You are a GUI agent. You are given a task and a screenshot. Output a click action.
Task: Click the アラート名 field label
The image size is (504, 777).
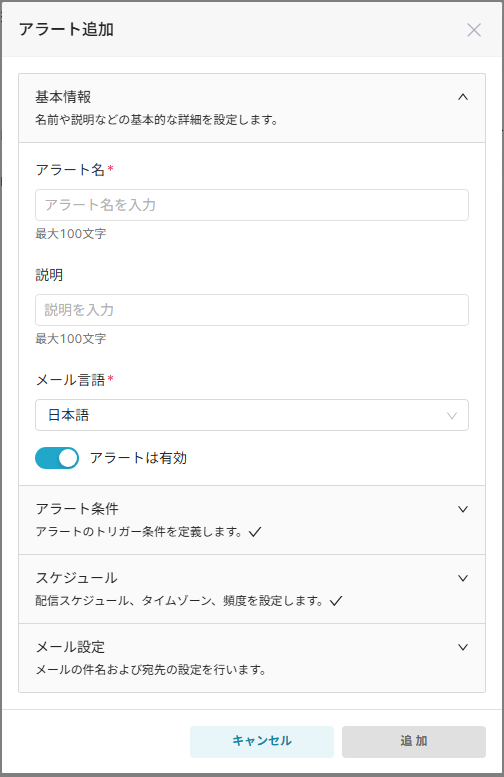pos(70,170)
